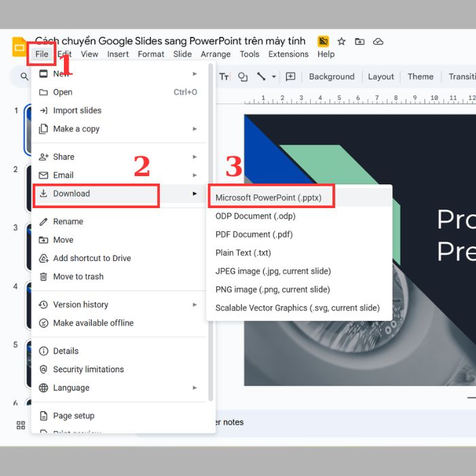The image size is (476, 476).
Task: Expand the Email submenu
Action: pos(119,175)
